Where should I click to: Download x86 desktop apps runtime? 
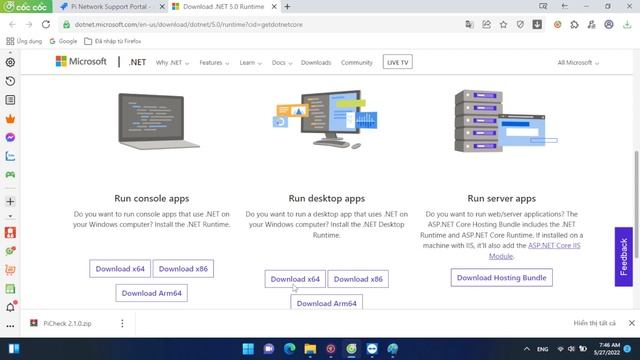tap(358, 279)
